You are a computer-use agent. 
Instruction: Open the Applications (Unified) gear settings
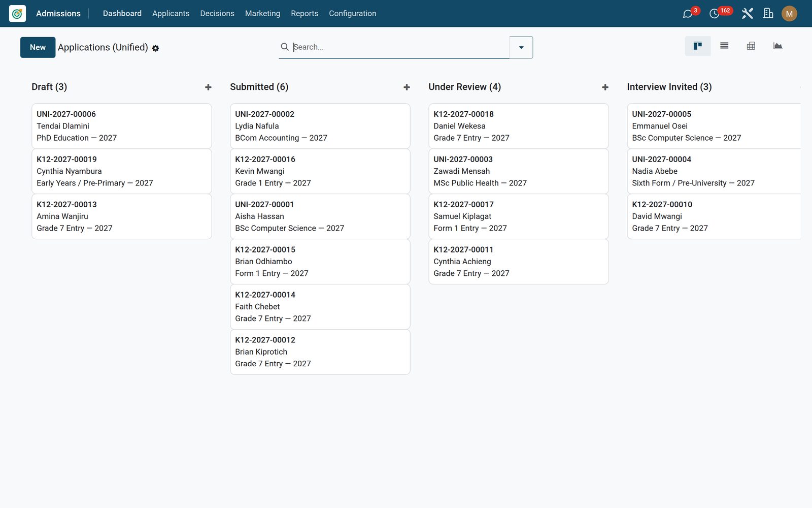pos(155,48)
